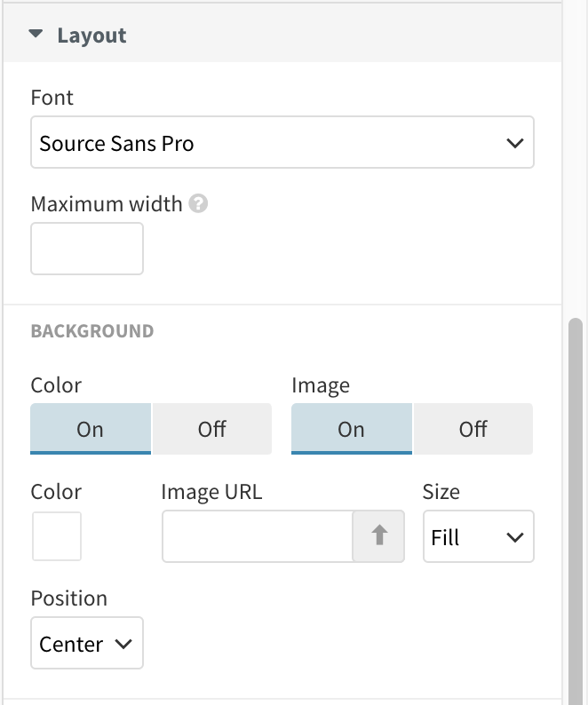588x705 pixels.
Task: Open the Size dropdown showing Fill
Action: coord(478,536)
